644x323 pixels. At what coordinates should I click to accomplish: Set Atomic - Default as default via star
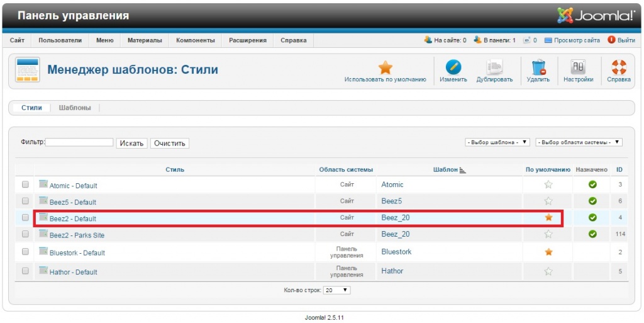click(x=548, y=184)
